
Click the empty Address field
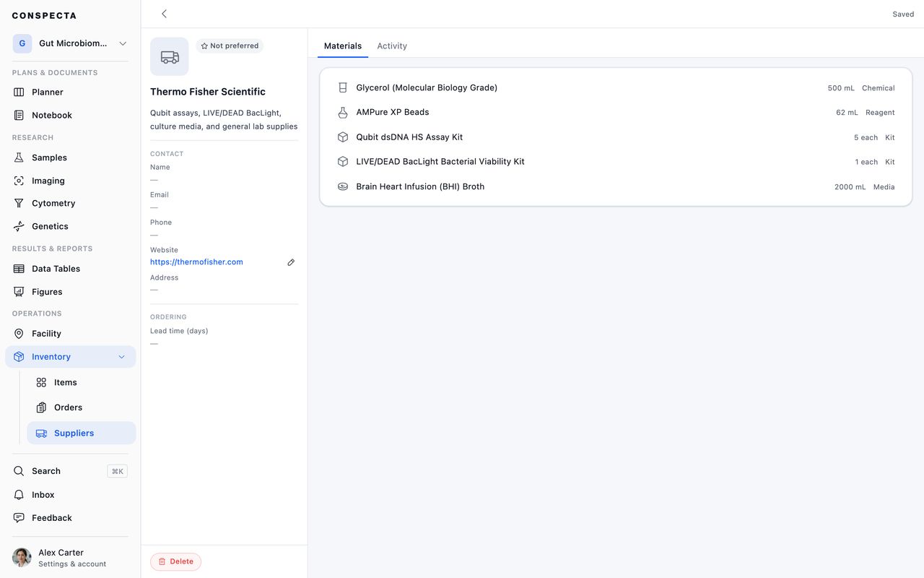tap(224, 290)
